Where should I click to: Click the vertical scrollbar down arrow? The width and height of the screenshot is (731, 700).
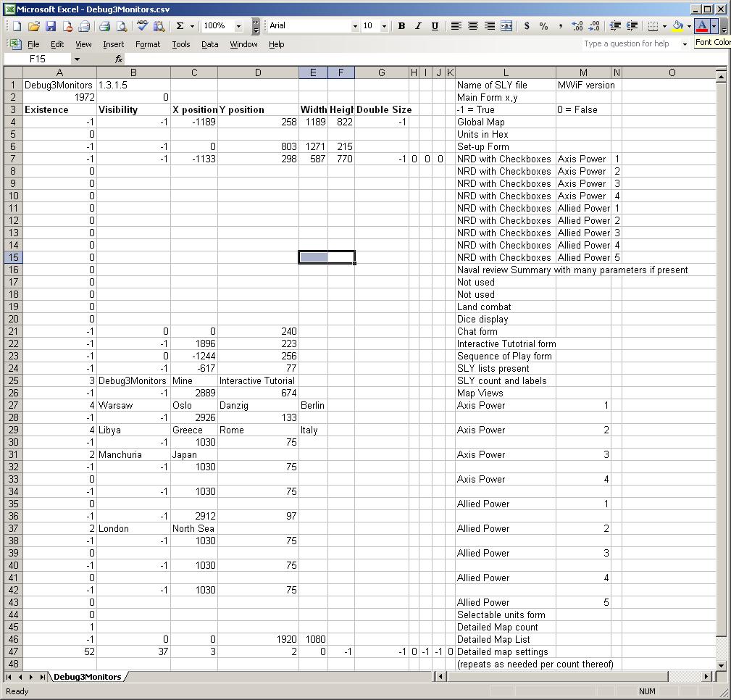(721, 665)
